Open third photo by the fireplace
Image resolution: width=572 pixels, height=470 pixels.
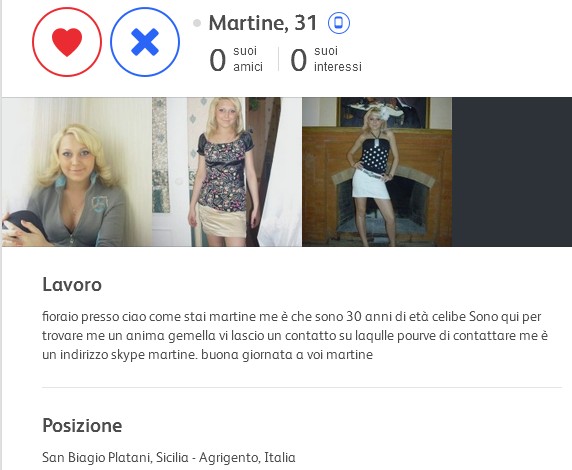pyautogui.click(x=377, y=172)
